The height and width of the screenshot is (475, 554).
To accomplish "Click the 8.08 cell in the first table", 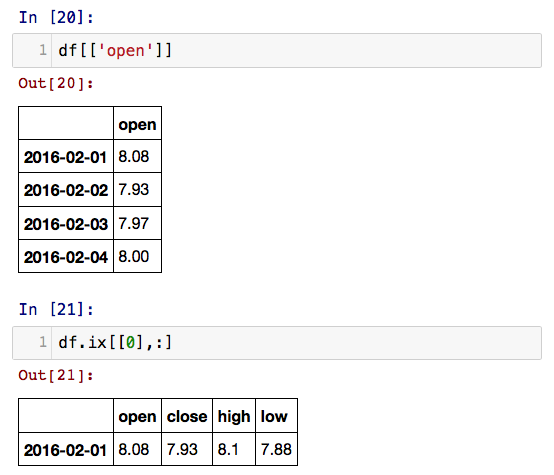I will [137, 157].
